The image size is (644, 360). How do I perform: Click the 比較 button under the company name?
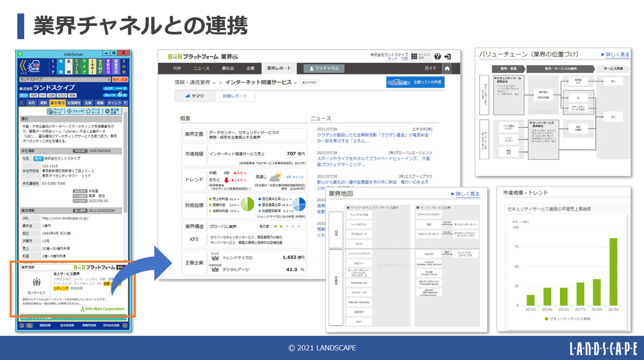[52, 95]
